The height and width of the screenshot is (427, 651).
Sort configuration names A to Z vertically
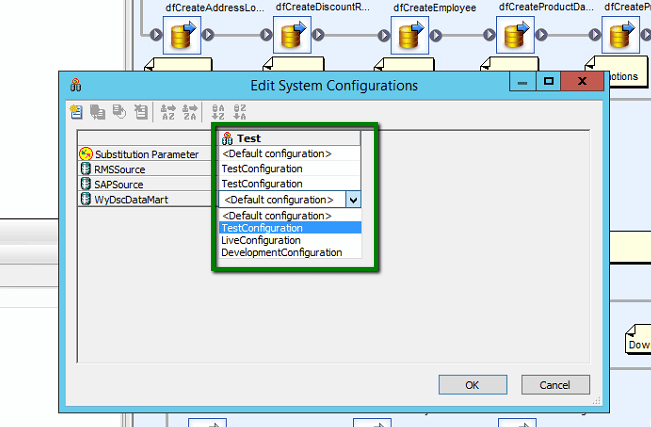pyautogui.click(x=217, y=112)
